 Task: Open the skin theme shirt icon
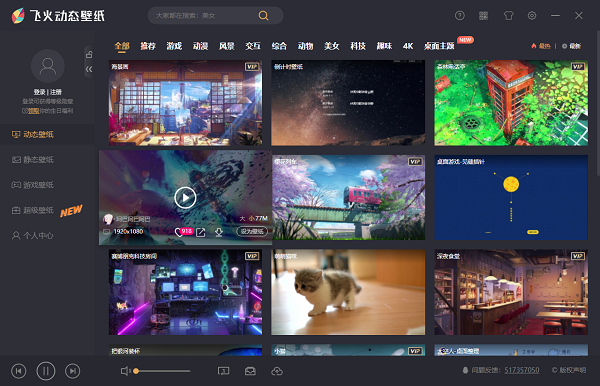coord(508,16)
